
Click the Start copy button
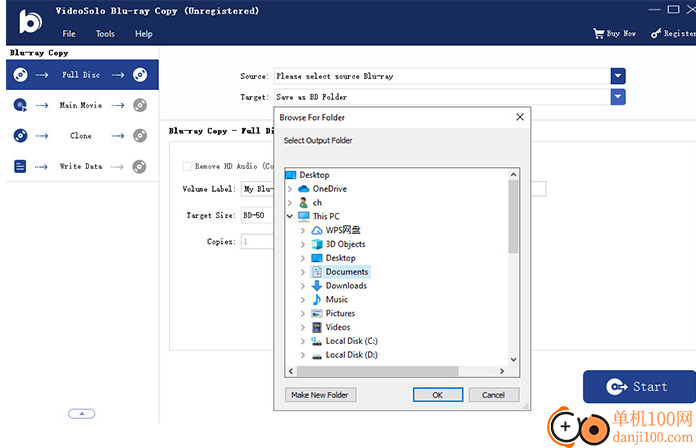point(639,387)
